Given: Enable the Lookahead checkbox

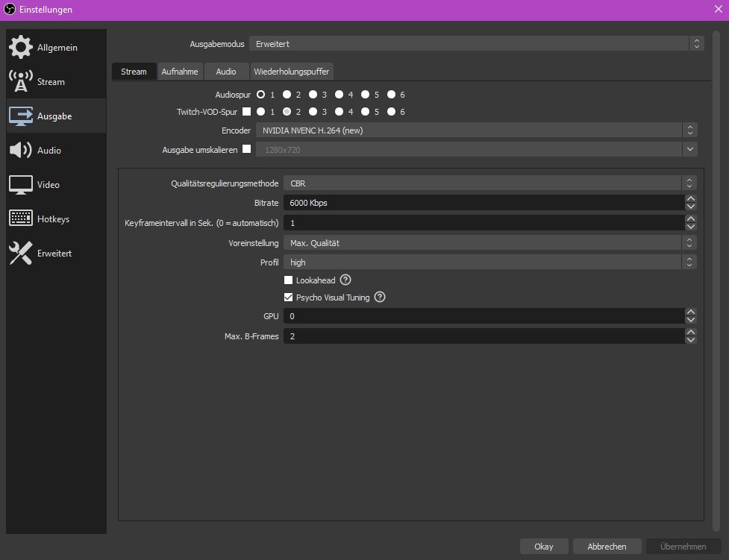Looking at the screenshot, I should (x=289, y=280).
